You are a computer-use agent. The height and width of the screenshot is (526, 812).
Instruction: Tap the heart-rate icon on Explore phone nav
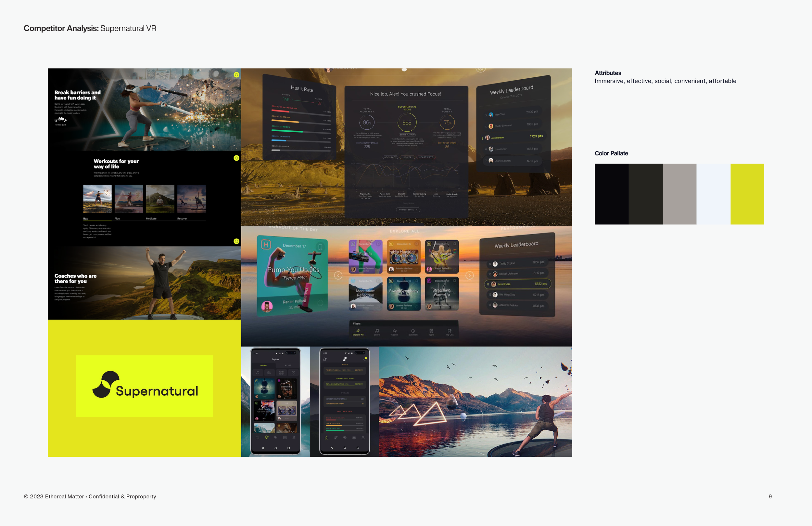276,438
